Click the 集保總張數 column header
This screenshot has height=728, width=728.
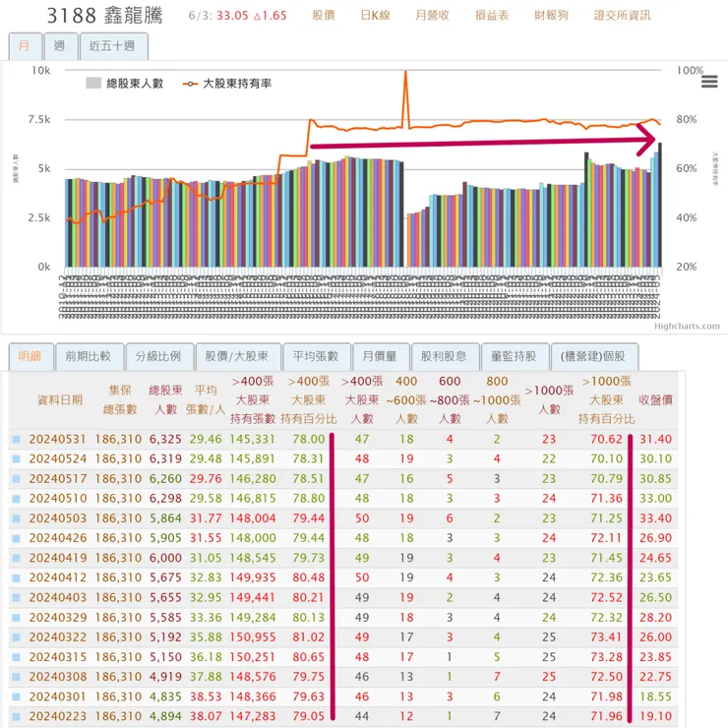point(120,399)
